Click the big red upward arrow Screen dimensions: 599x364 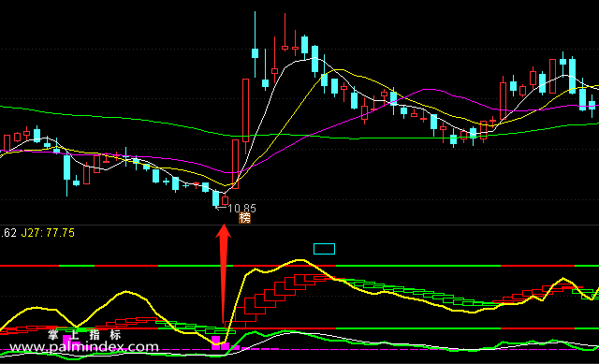click(x=223, y=274)
